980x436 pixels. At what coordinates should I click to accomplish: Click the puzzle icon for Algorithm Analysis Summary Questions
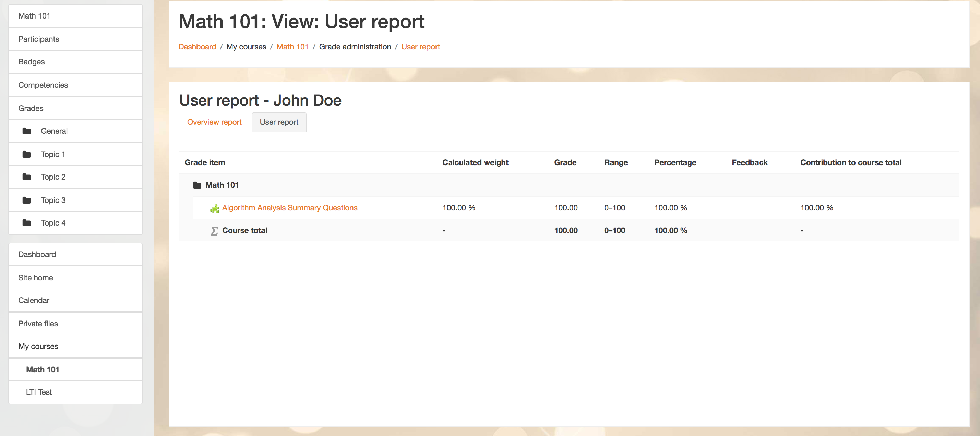click(214, 208)
